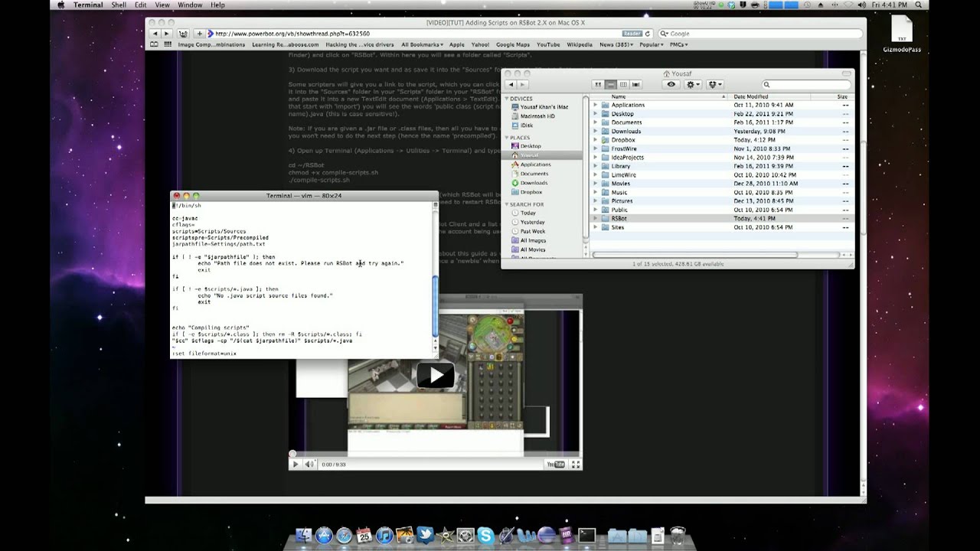Open the Edit menu
980x551 pixels.
coord(141,5)
